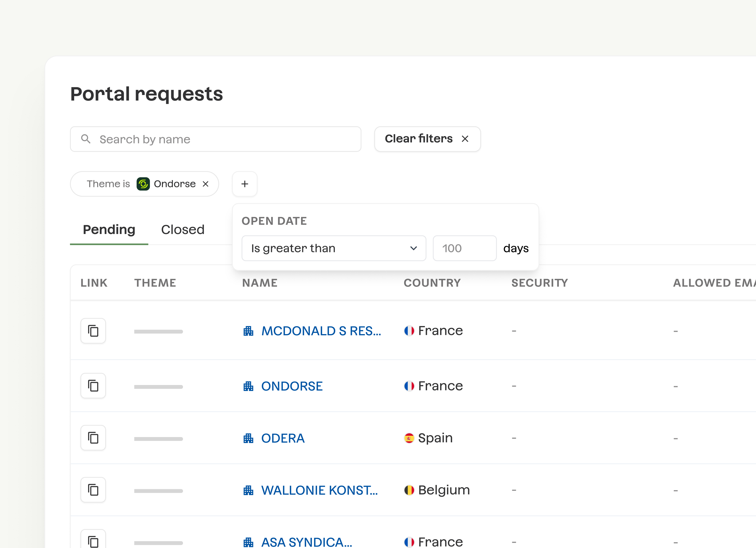Screen dimensions: 756x548
Task: Click the Clear filters button
Action: click(x=427, y=139)
